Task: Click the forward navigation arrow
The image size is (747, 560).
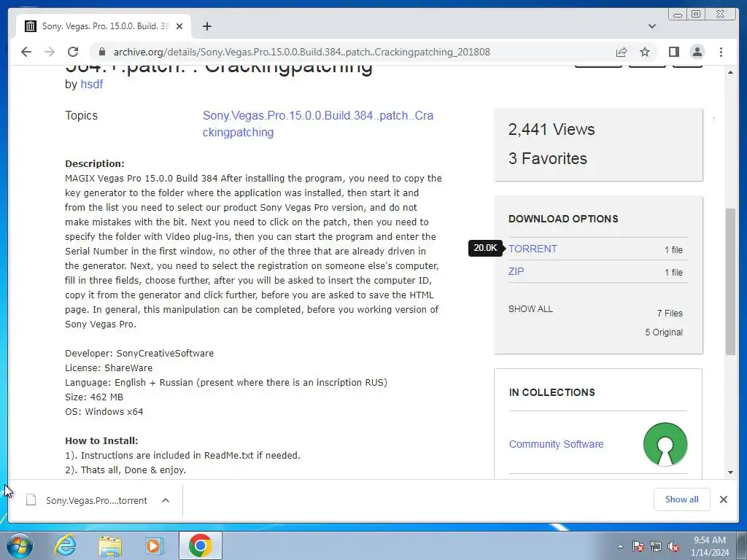Action: [50, 52]
